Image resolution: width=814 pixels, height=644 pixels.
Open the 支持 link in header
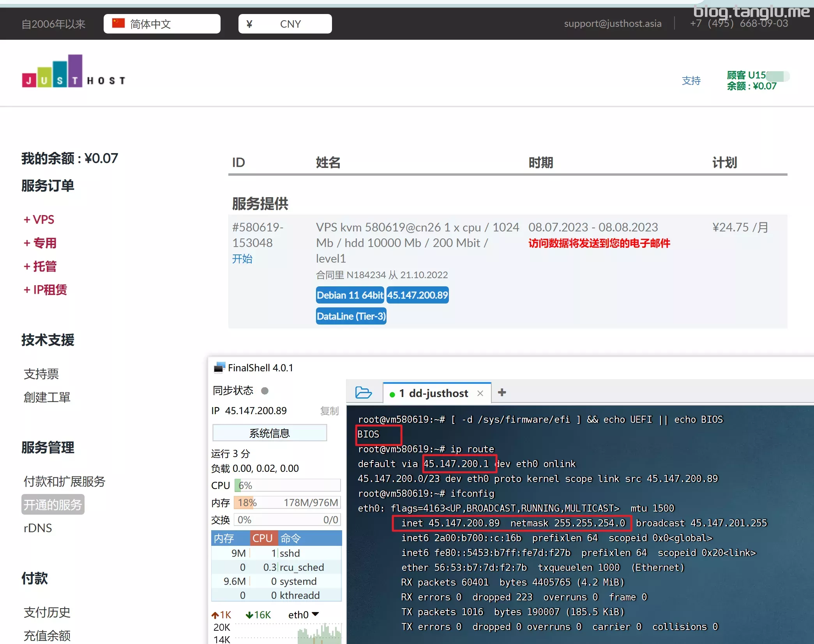point(691,81)
